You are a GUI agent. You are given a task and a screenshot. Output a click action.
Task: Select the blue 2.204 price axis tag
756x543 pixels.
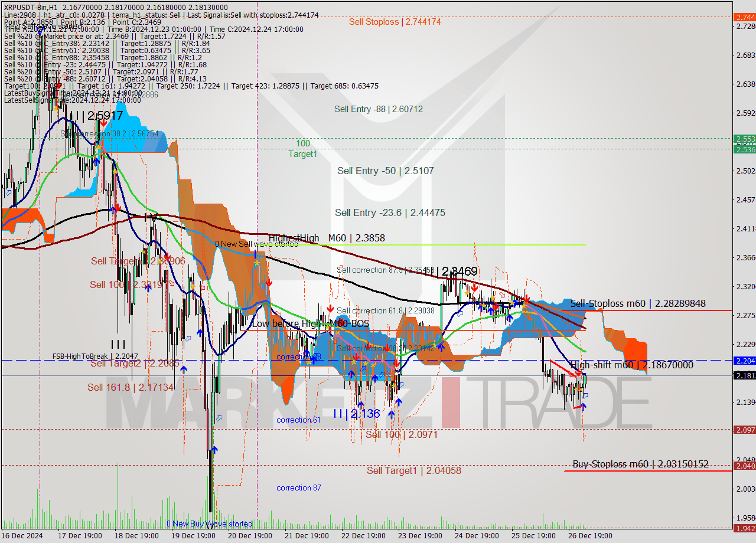(744, 360)
